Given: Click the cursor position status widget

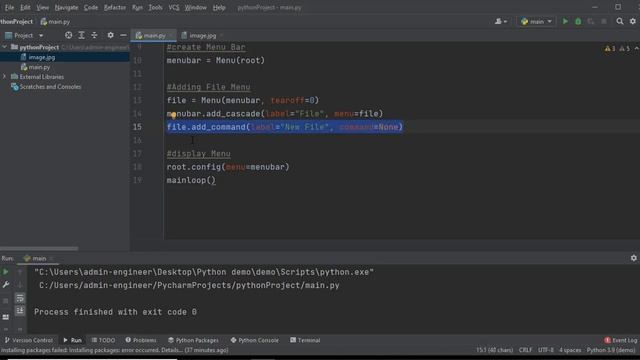Looking at the screenshot, I should coord(494,350).
